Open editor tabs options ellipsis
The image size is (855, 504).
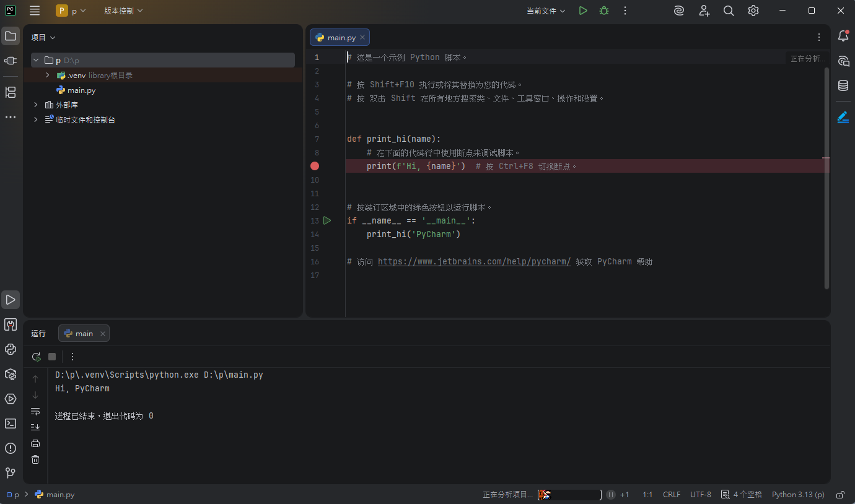819,37
